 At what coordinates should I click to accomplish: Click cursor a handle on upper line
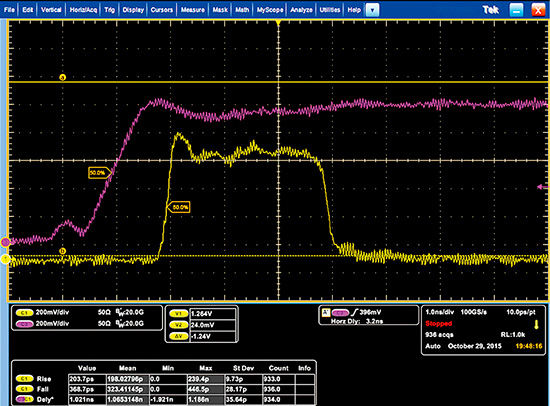coord(63,77)
